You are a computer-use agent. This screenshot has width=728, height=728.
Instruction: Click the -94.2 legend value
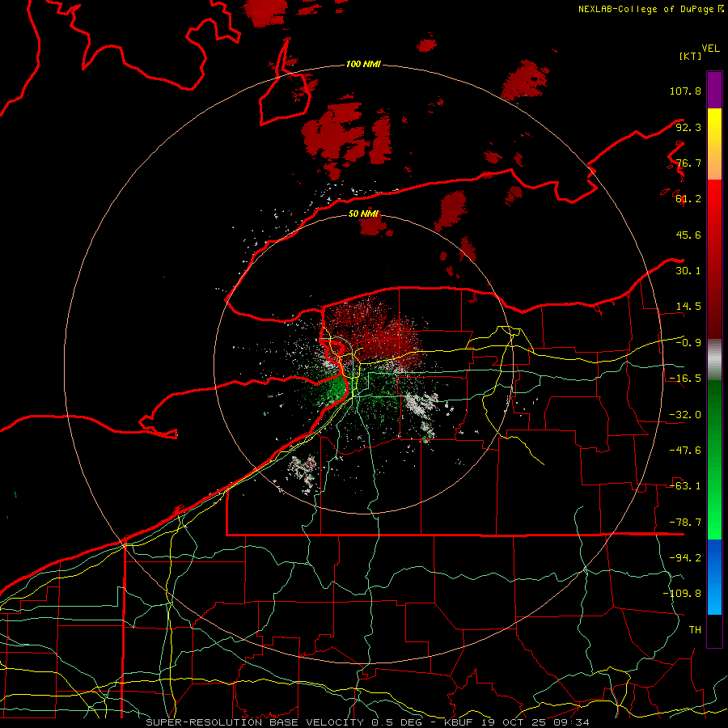click(x=685, y=558)
